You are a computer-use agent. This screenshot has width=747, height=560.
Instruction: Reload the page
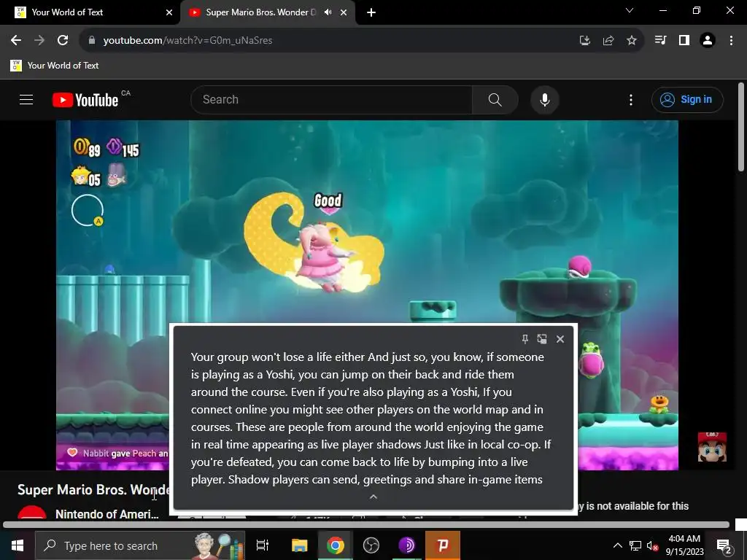[x=63, y=40]
